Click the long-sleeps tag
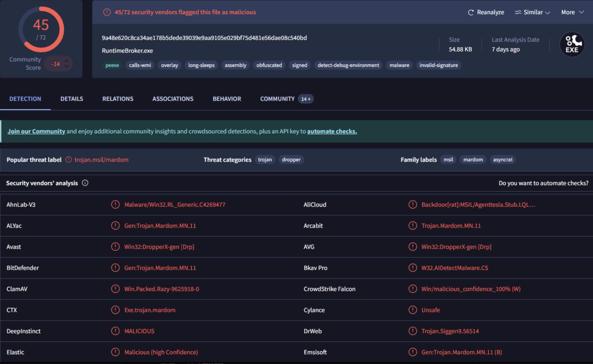The height and width of the screenshot is (364, 593). 201,65
